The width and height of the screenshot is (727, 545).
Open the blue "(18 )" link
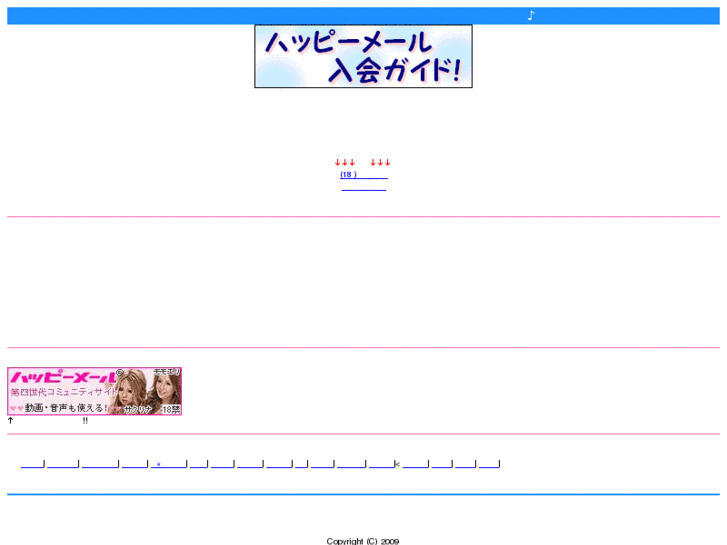(364, 174)
